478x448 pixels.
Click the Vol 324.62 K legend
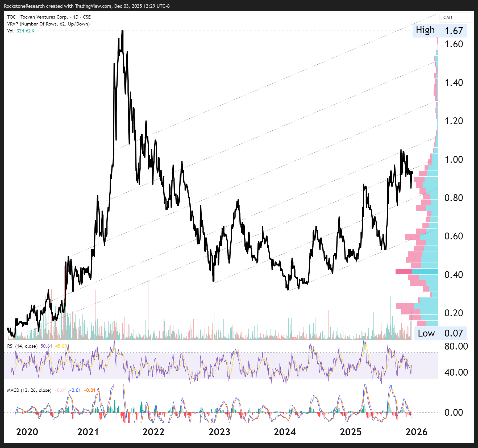point(21,31)
